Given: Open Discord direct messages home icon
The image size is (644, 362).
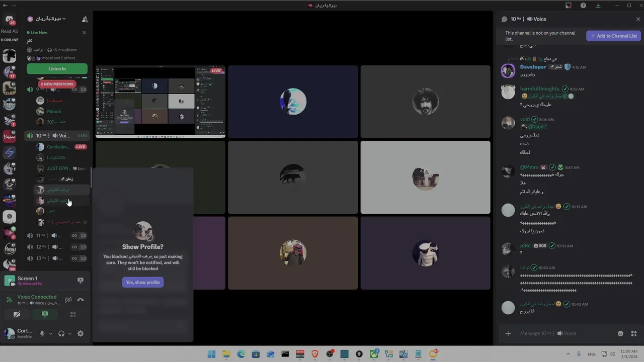Looking at the screenshot, I should [x=9, y=20].
